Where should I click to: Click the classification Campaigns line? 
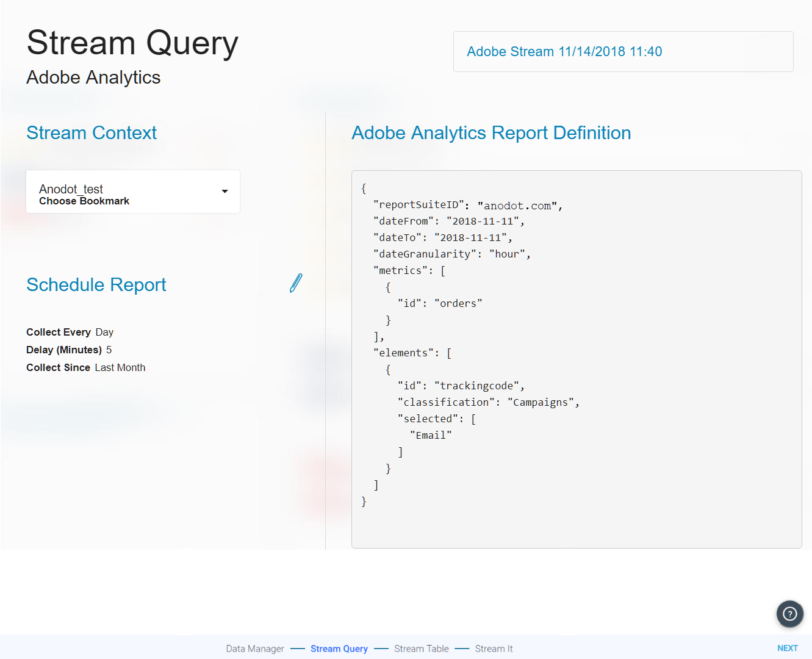click(489, 403)
